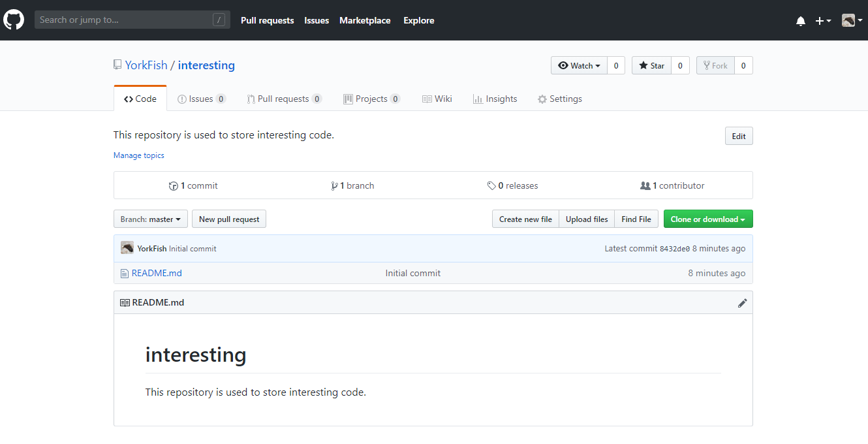Click the 8 minutes ago timestamp in README.md row
The image size is (868, 444).
click(717, 273)
